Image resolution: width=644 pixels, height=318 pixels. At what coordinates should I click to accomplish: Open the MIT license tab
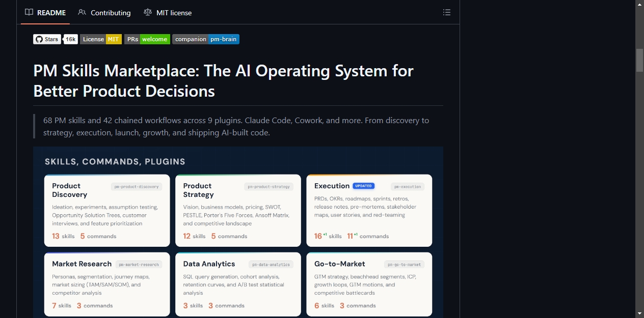coord(168,12)
